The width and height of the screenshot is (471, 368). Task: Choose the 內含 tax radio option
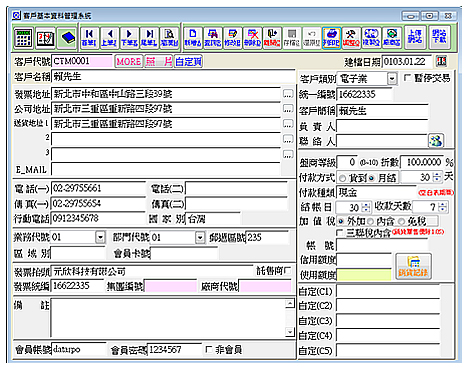370,221
